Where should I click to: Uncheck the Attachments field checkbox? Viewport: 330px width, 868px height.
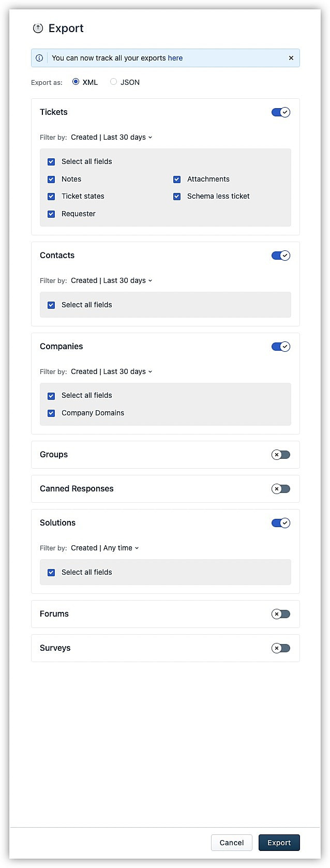click(177, 179)
